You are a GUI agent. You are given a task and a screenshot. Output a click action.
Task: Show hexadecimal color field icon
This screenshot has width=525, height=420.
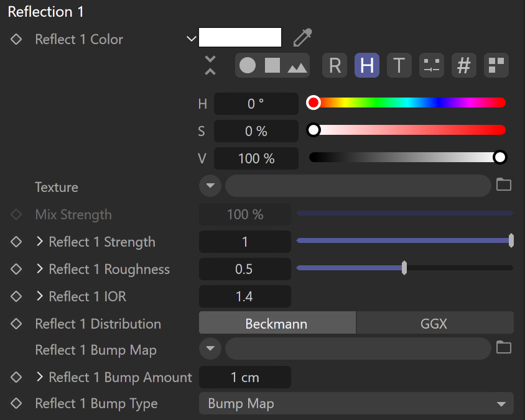(x=463, y=65)
